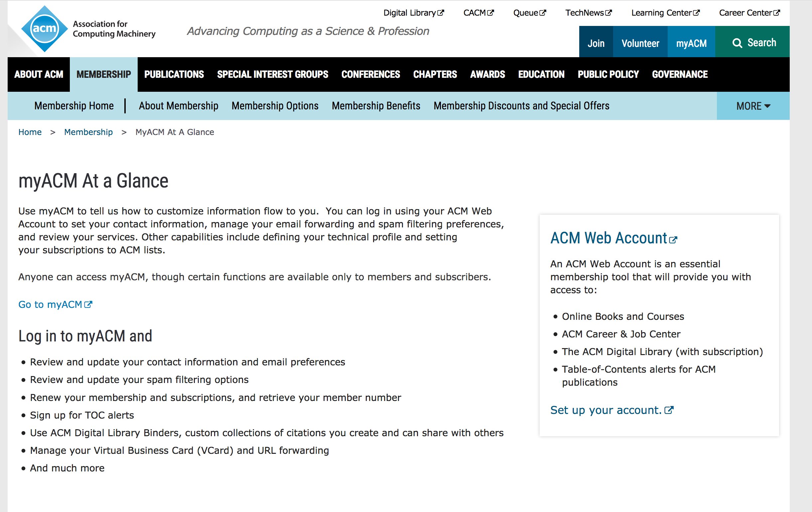Click the green Search button
The width and height of the screenshot is (812, 512).
pyautogui.click(x=752, y=42)
